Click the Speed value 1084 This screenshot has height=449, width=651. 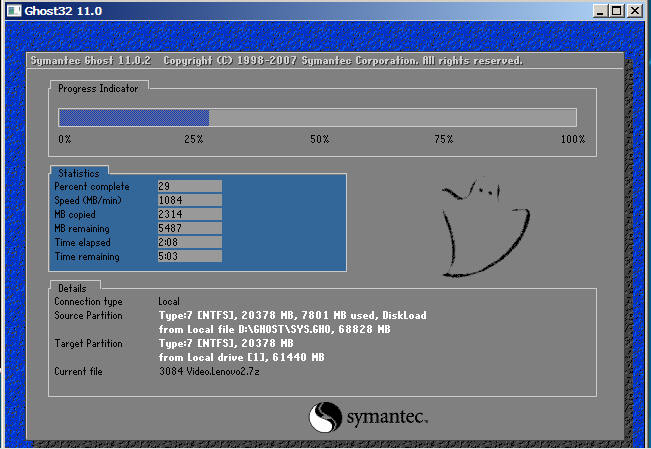190,200
